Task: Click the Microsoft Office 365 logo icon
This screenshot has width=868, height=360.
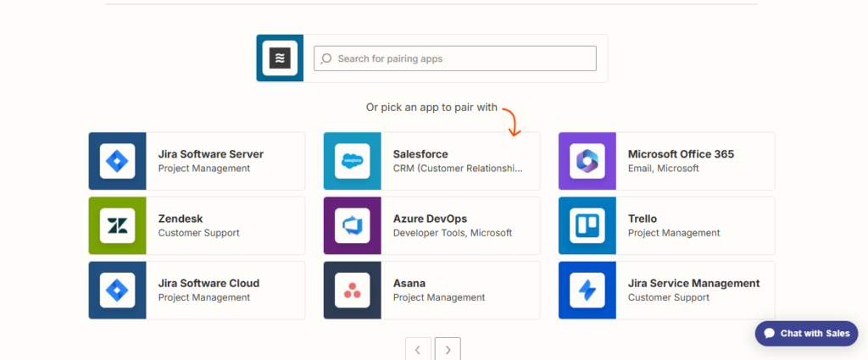Action: (587, 161)
